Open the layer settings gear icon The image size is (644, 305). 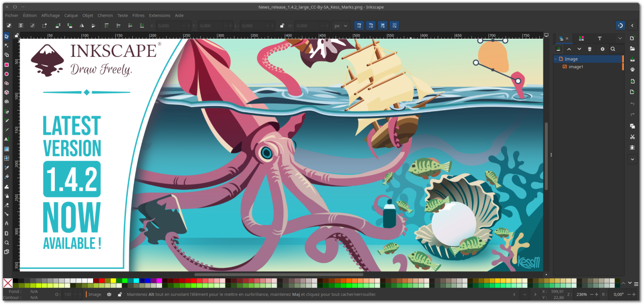pyautogui.click(x=602, y=49)
